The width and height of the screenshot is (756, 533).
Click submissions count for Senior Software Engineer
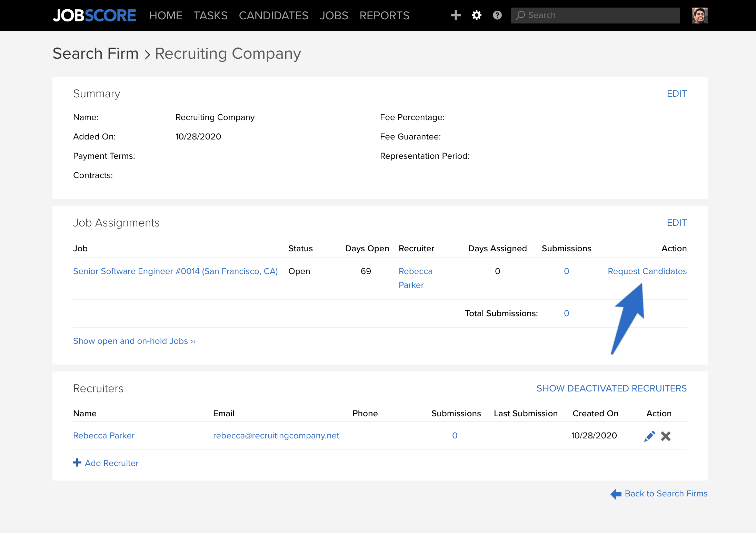tap(566, 271)
